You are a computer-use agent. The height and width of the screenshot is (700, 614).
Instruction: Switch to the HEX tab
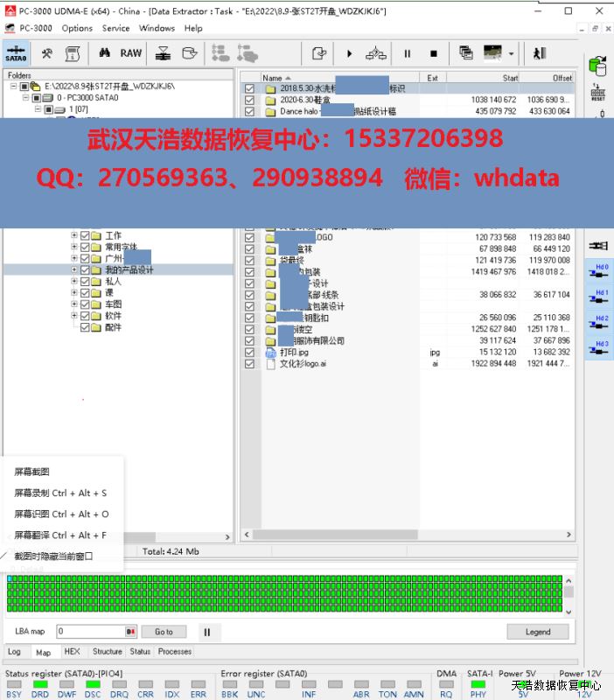(72, 652)
